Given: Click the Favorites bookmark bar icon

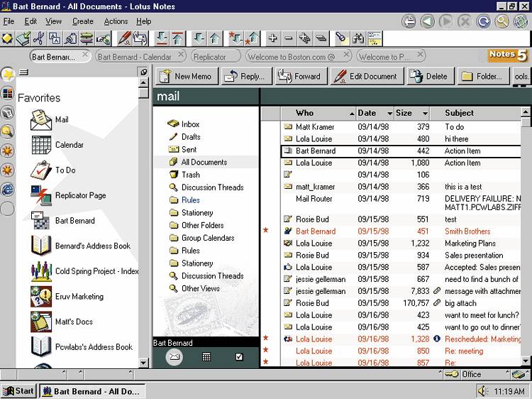Looking at the screenshot, I should point(8,75).
